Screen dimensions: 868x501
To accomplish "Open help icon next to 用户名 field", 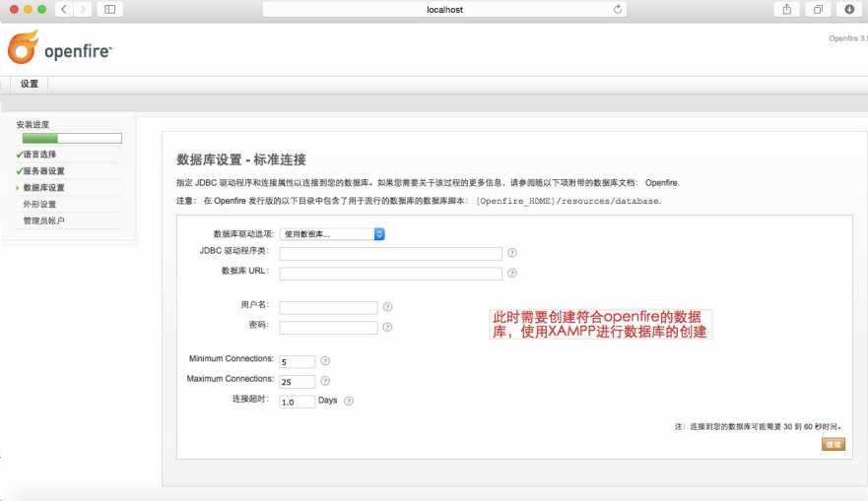I will (387, 306).
